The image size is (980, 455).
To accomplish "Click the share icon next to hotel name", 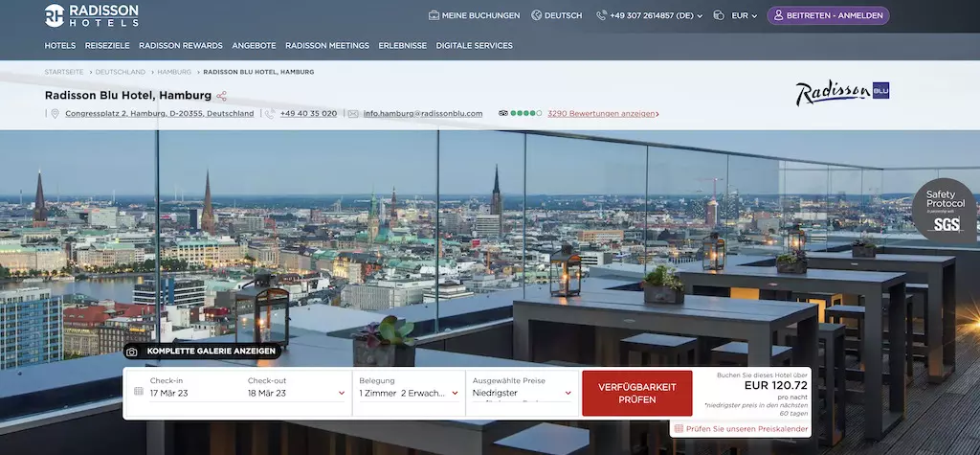I will click(x=221, y=97).
